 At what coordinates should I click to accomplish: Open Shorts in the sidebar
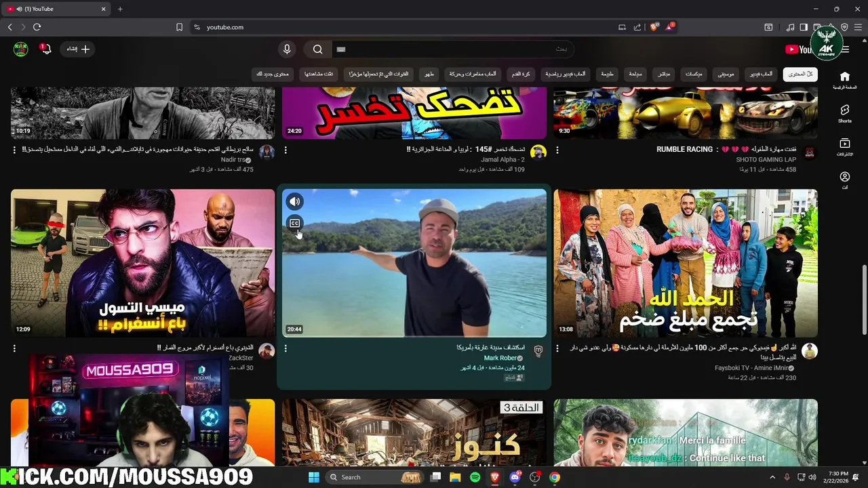844,113
